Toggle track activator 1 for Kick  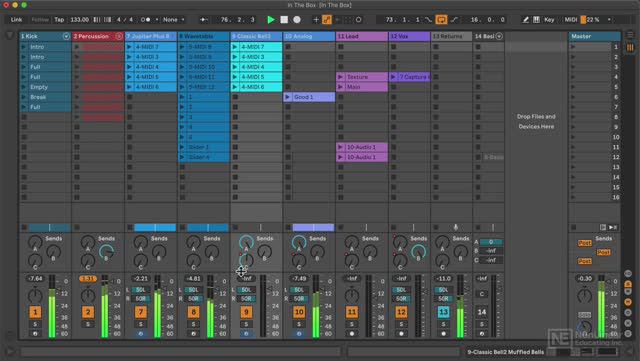(x=35, y=312)
